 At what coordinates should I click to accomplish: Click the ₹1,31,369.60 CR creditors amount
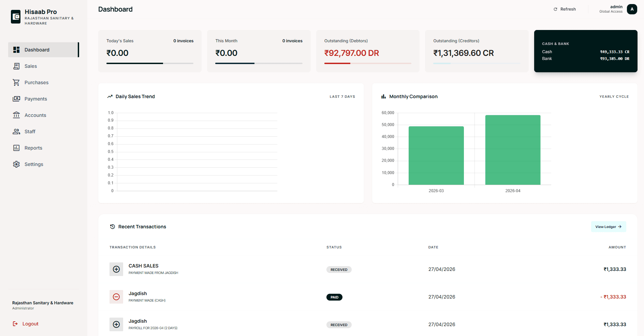pyautogui.click(x=464, y=53)
